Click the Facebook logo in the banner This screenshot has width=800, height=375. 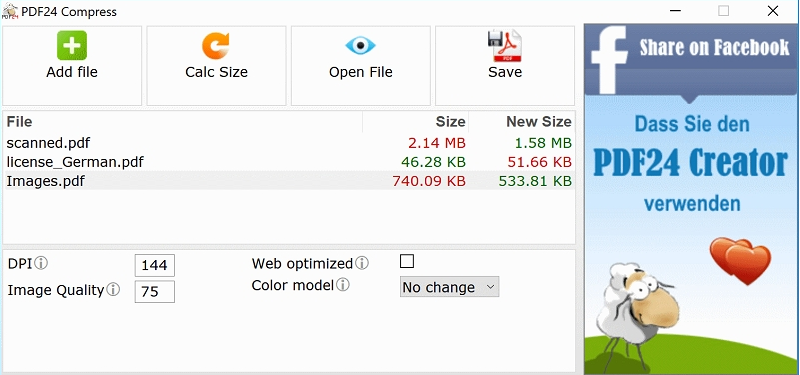609,60
